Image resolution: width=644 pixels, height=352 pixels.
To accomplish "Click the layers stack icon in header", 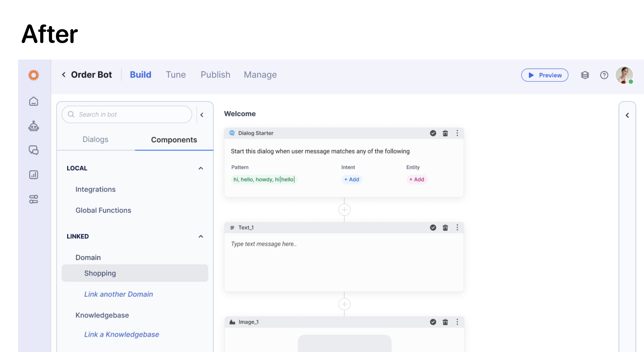I will click(x=585, y=75).
